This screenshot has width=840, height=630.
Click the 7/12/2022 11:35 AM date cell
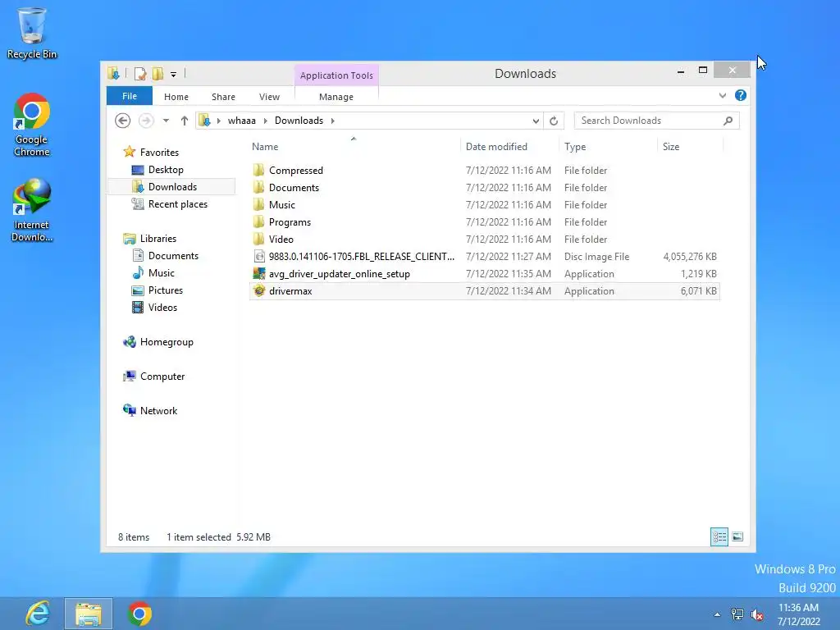[x=508, y=274]
